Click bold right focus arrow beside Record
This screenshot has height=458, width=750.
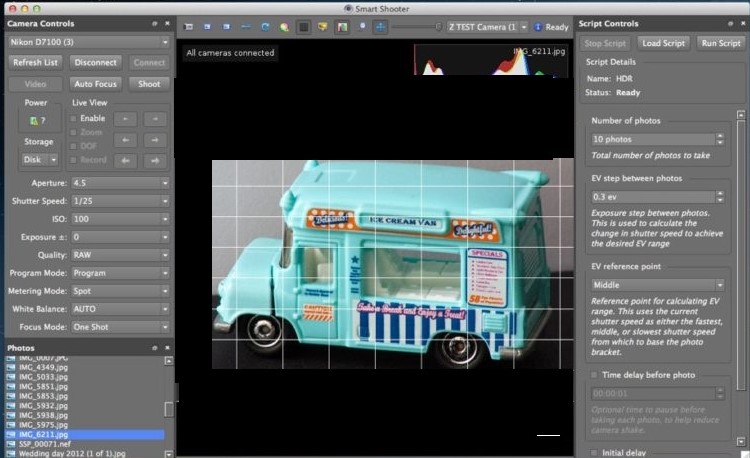pos(155,161)
